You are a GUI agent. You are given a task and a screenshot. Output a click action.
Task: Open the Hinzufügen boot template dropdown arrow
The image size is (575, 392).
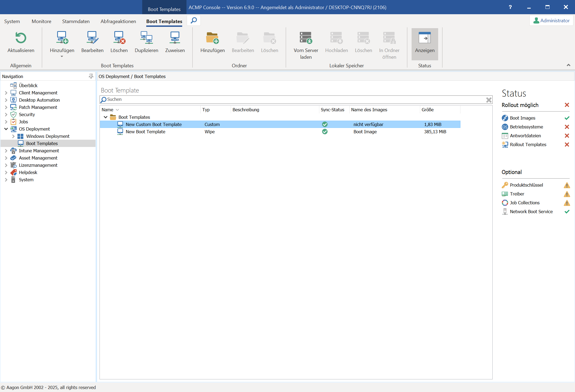coord(62,57)
